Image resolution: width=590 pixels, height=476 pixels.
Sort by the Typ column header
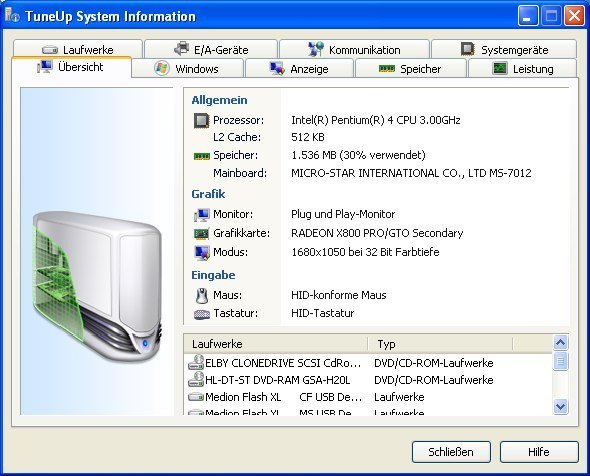[x=440, y=344]
